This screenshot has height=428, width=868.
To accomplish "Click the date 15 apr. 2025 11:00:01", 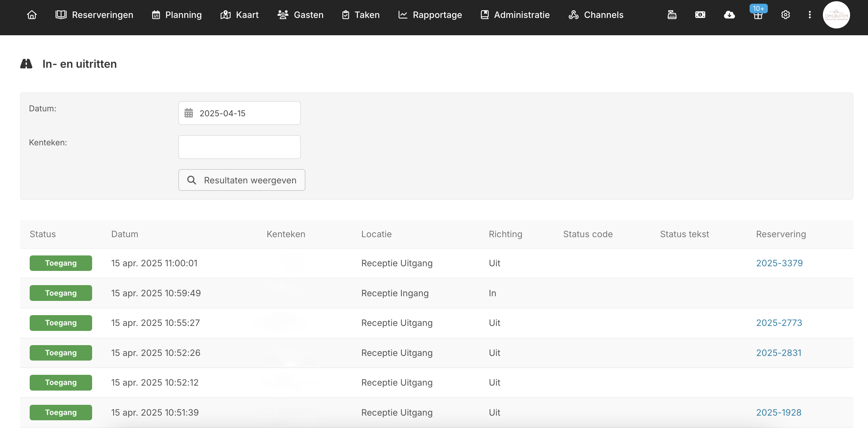I will click(154, 263).
